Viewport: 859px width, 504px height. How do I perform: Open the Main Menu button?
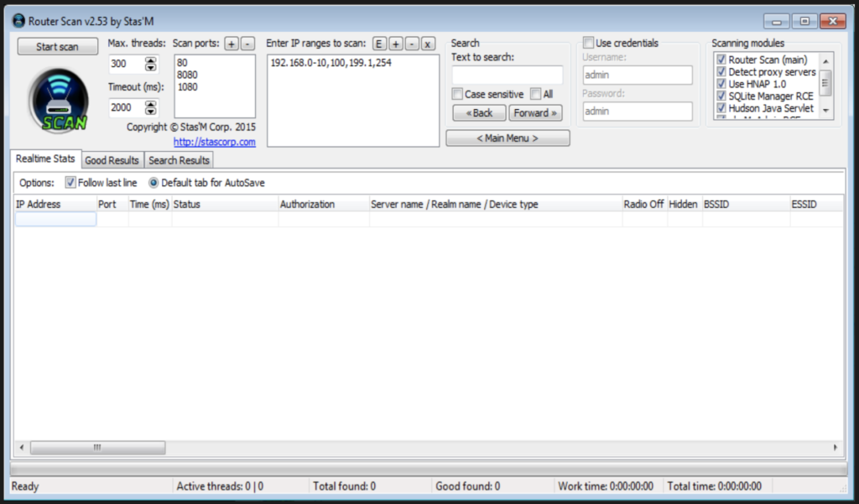[x=508, y=138]
